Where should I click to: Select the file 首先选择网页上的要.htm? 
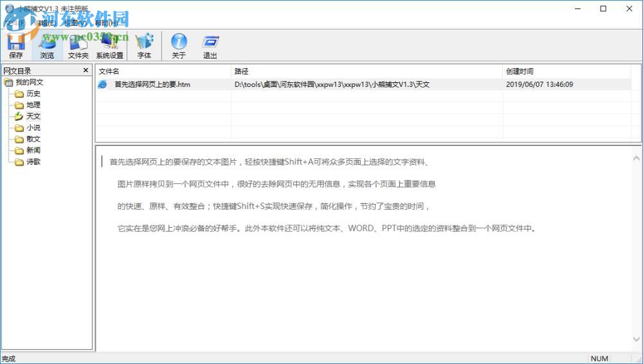pyautogui.click(x=152, y=84)
